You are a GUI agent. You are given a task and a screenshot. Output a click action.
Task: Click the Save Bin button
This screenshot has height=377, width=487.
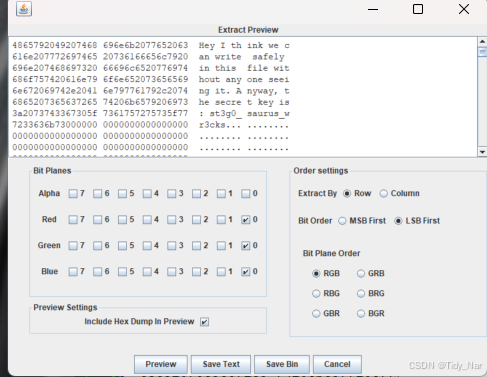pos(282,364)
